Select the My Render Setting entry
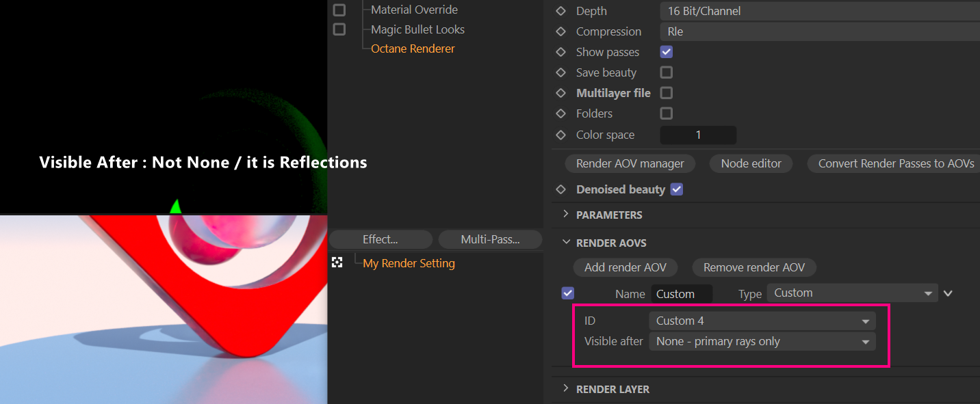The width and height of the screenshot is (980, 404). [x=409, y=263]
